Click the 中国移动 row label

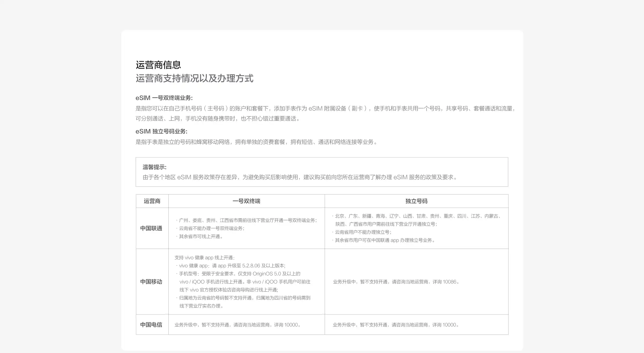point(151,282)
